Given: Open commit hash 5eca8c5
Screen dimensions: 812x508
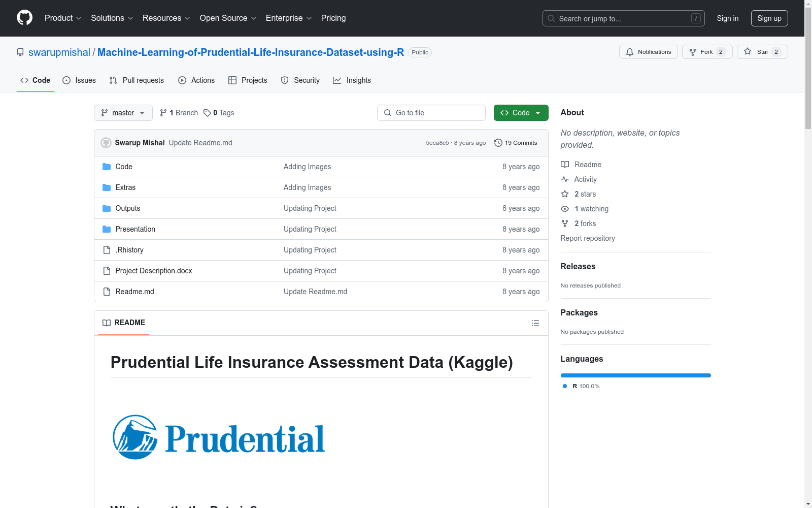Looking at the screenshot, I should 437,143.
